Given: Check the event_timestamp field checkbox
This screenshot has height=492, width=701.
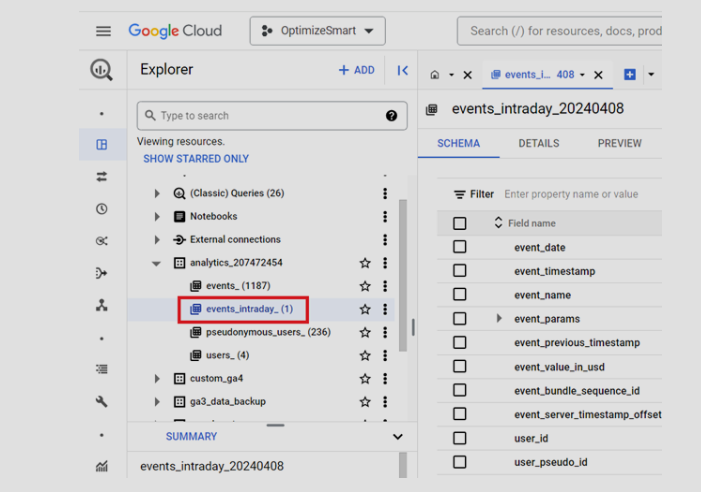Looking at the screenshot, I should coord(460,270).
